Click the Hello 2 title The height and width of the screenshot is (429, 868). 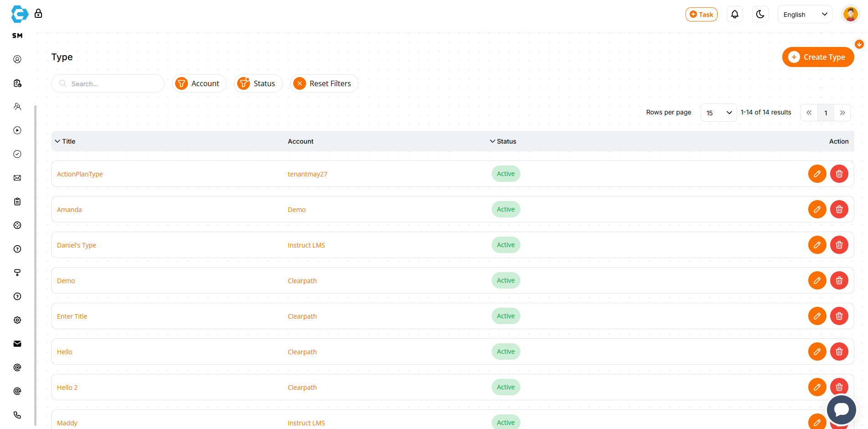tap(67, 388)
